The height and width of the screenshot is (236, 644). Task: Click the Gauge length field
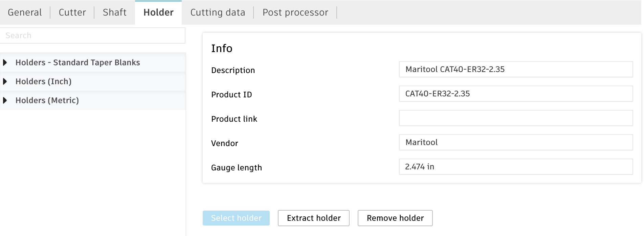pyautogui.click(x=516, y=167)
